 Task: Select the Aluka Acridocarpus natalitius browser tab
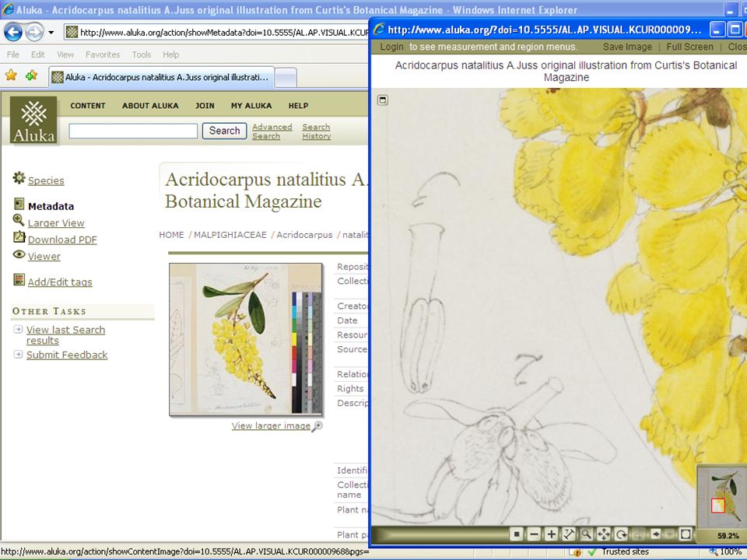pos(161,77)
